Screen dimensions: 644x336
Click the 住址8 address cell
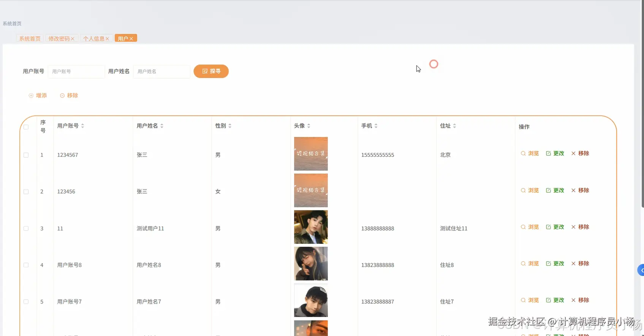[x=447, y=265]
